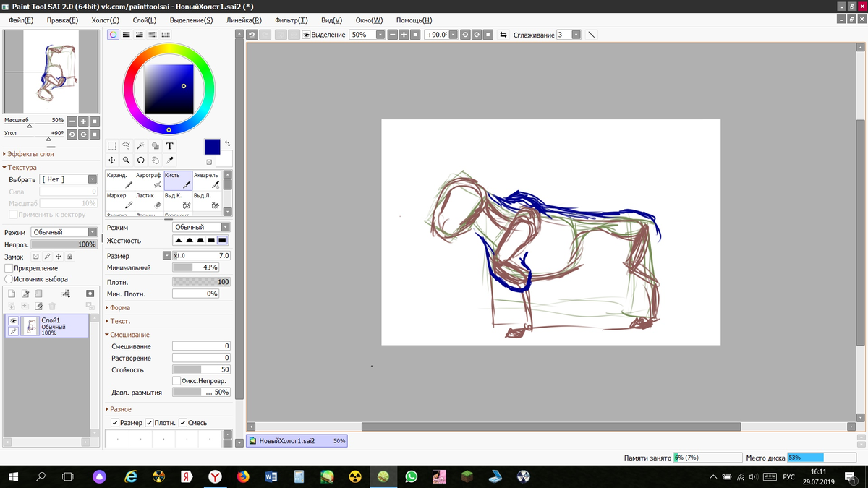Uncheck the Плотн. pressure checkbox
The image size is (868, 488).
click(149, 423)
